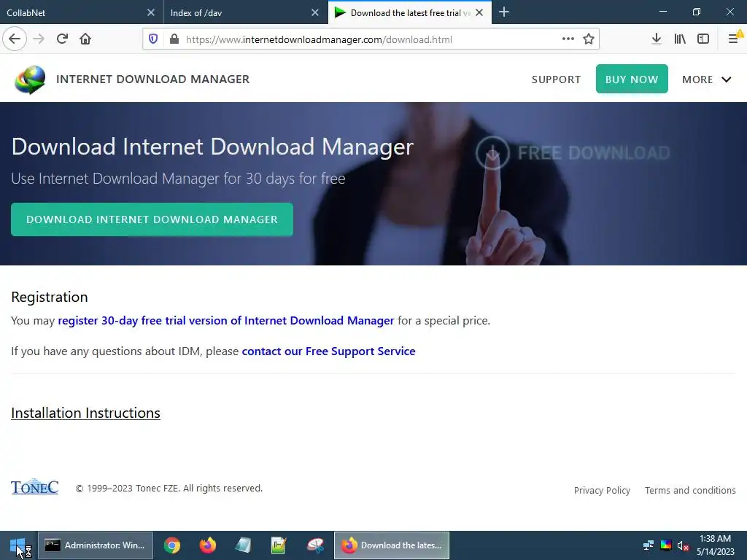This screenshot has height=560, width=747.
Task: Switch to the CollabNet tab
Action: pyautogui.click(x=76, y=12)
